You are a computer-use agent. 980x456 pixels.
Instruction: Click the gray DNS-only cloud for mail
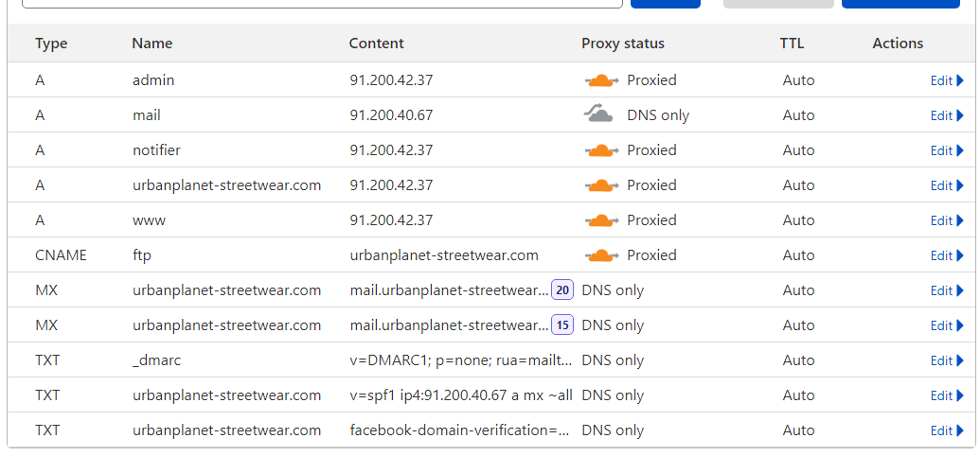(598, 115)
